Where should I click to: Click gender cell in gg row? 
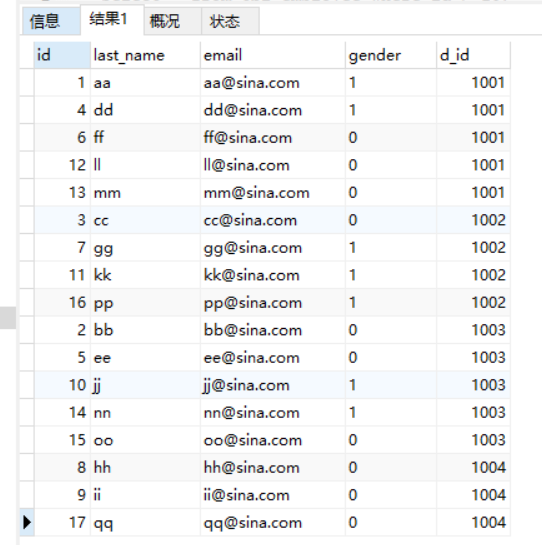click(x=391, y=247)
